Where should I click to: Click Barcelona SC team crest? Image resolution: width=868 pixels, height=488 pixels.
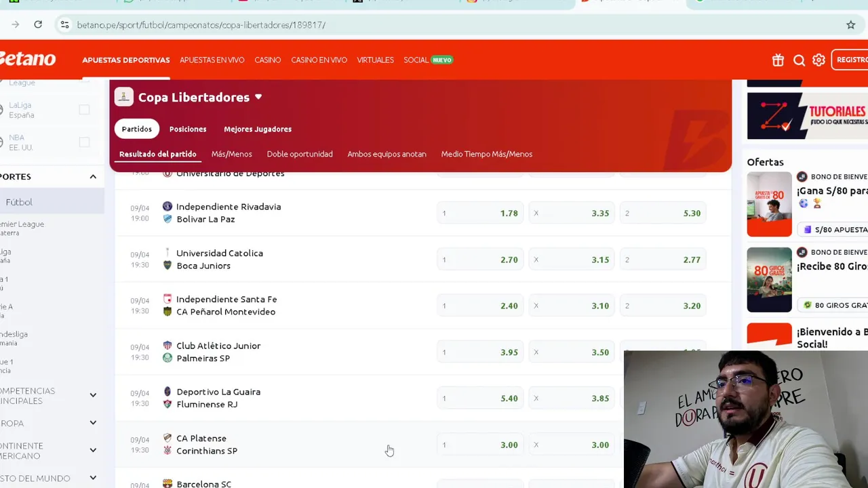[x=167, y=483]
